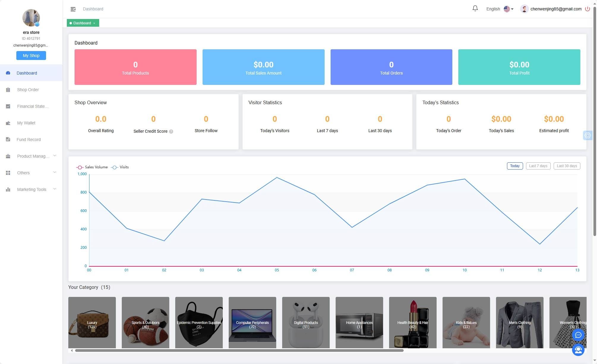Click the Dashboard breadcrumb tab
The height and width of the screenshot is (364, 597).
point(82,23)
